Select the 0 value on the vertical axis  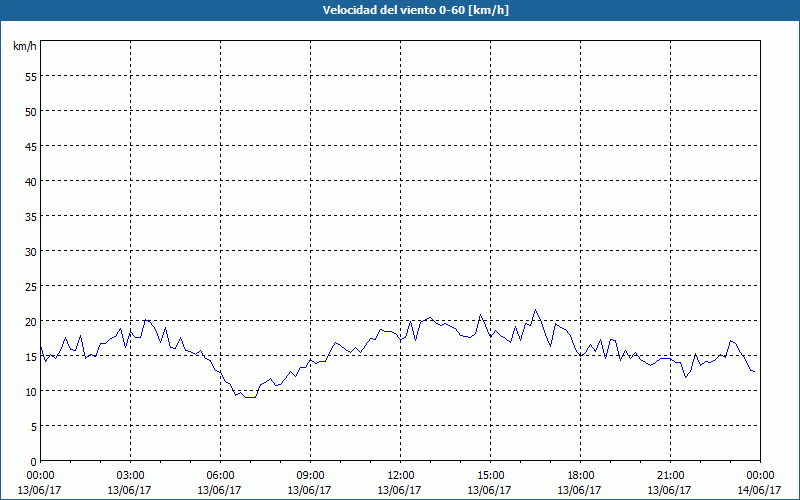[x=34, y=462]
